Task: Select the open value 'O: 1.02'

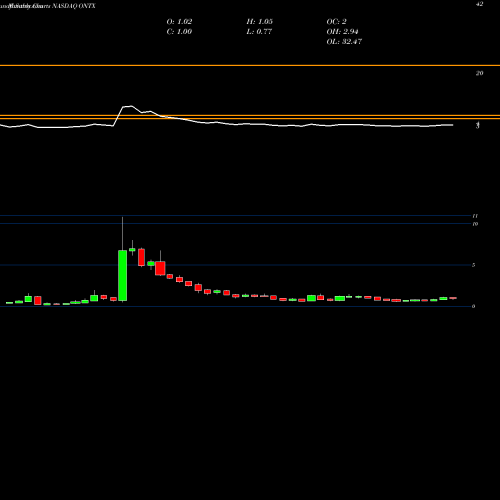Action: 179,22
